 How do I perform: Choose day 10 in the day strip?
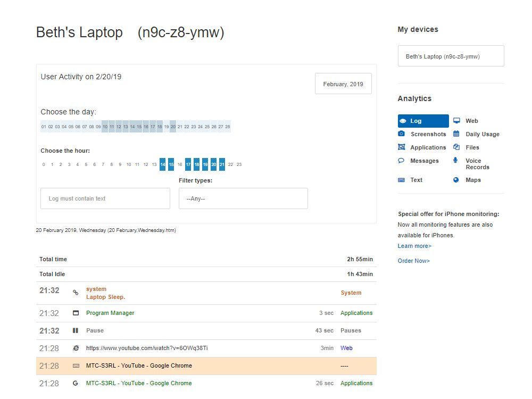(x=105, y=127)
